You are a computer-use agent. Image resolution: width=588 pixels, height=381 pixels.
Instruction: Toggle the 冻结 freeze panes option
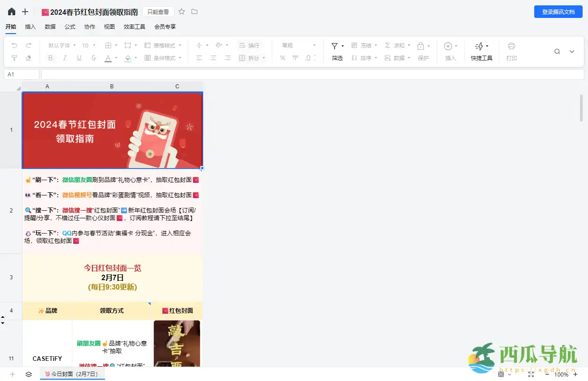[x=364, y=45]
